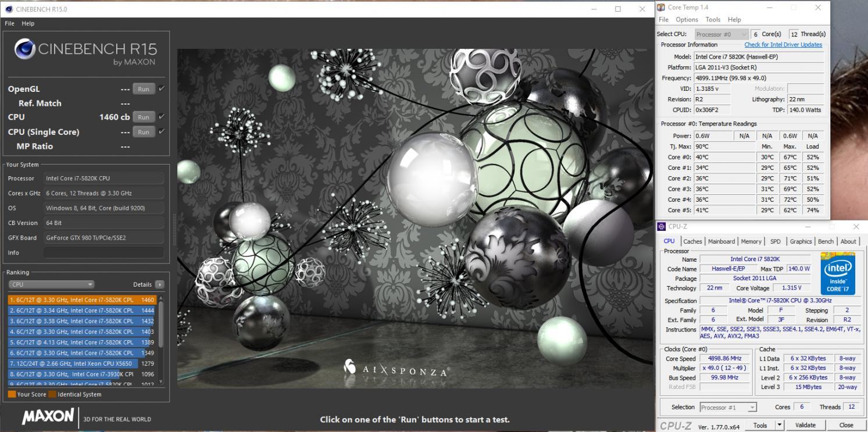The image size is (868, 432).
Task: Minimize the CPU-Z window
Action: tap(809, 227)
